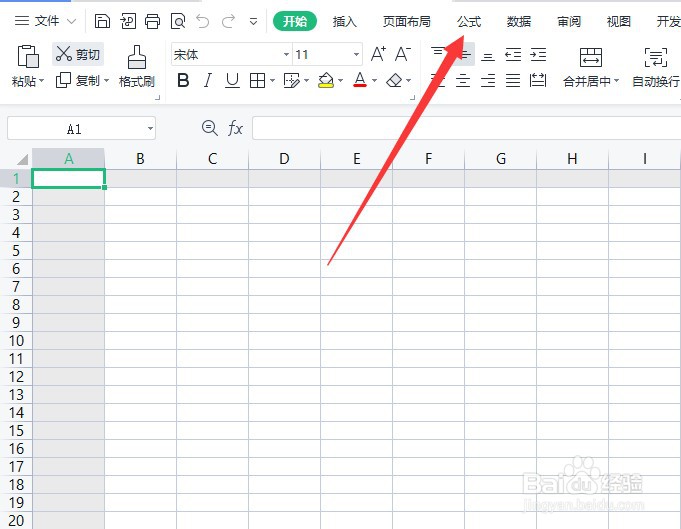The image size is (681, 529).
Task: Expand the Merge and Center dropdown arrow
Action: pyautogui.click(x=616, y=81)
